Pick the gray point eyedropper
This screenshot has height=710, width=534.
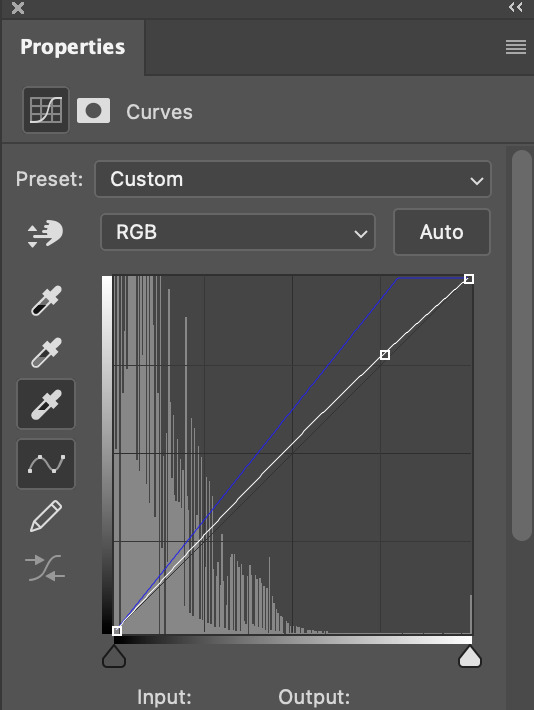click(46, 352)
